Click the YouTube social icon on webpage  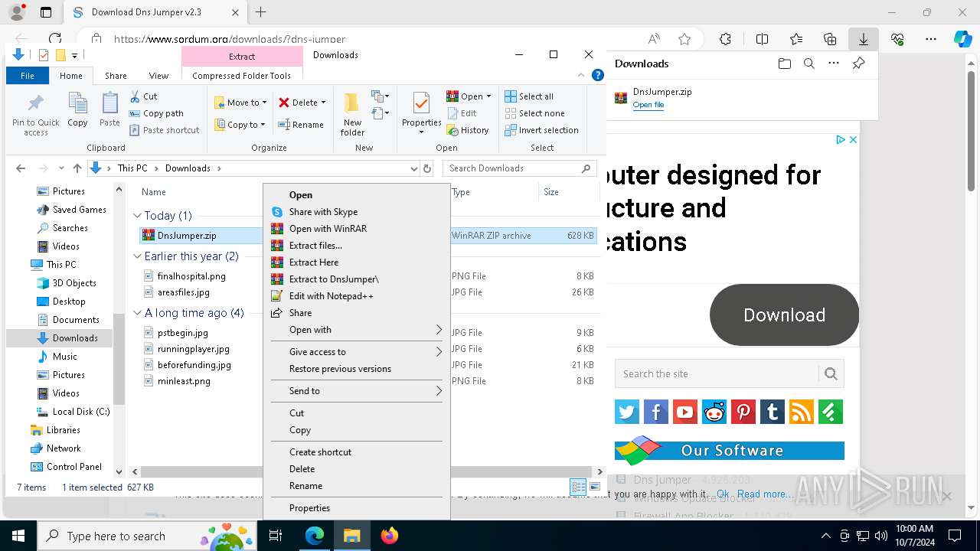coord(685,412)
